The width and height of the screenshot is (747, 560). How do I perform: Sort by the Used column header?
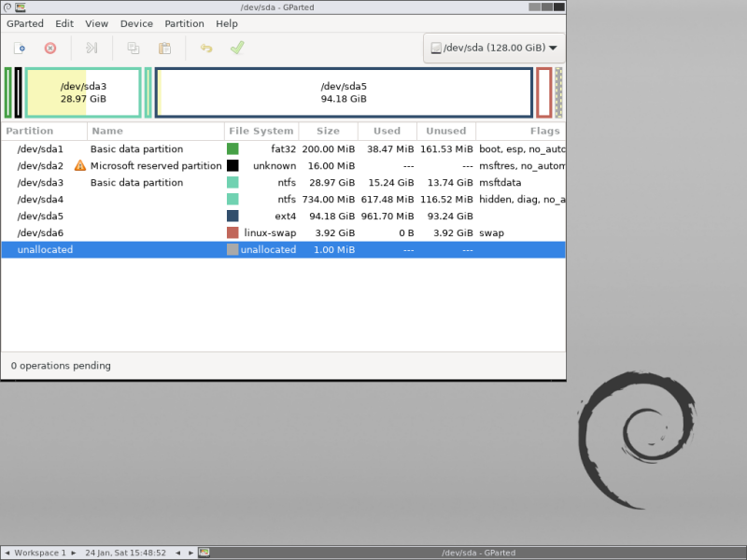(x=388, y=131)
